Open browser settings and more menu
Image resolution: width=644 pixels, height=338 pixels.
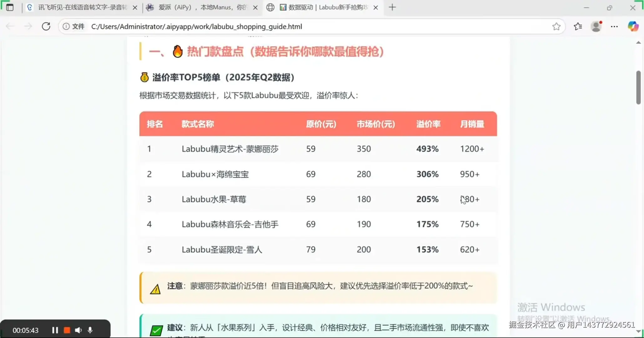tap(614, 27)
